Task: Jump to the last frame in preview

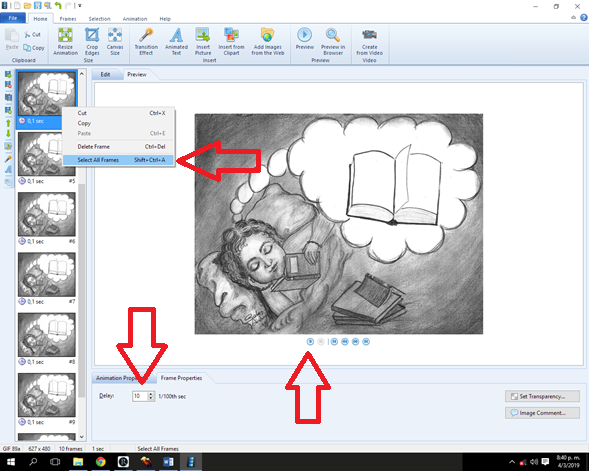Action: pyautogui.click(x=366, y=341)
